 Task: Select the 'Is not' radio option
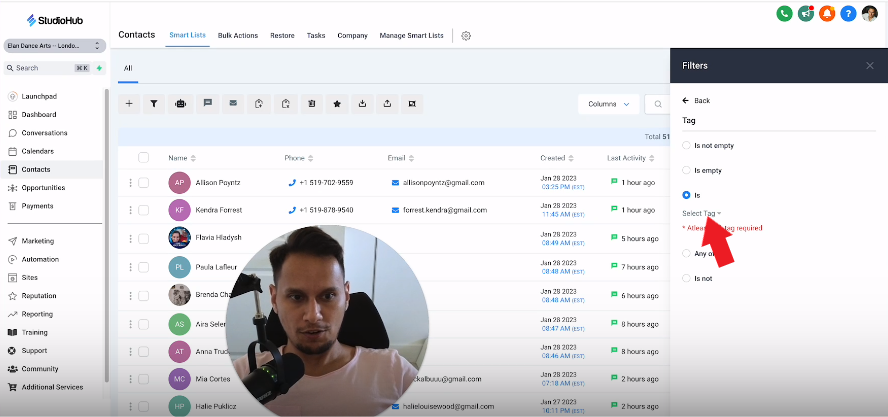tap(686, 278)
